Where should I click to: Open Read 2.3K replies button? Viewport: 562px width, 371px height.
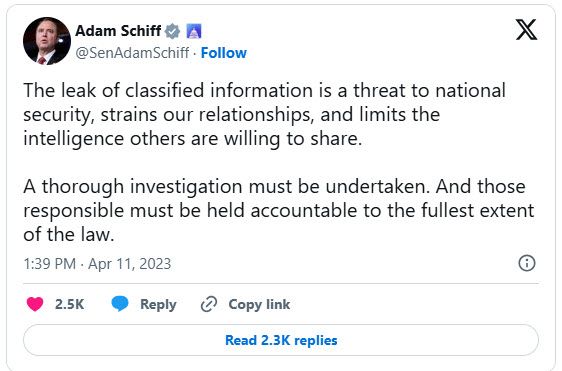(281, 340)
